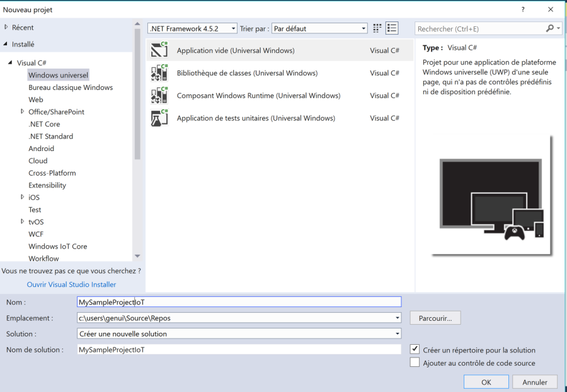
Task: Select the .NET Core category
Action: tap(44, 124)
